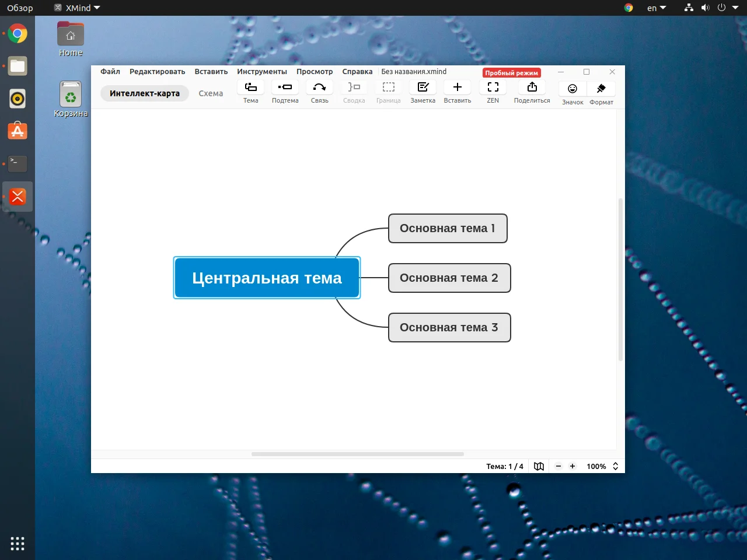Screen dimensions: 747x560
Task: Create a Связь (Relationship) connection
Action: (319, 92)
